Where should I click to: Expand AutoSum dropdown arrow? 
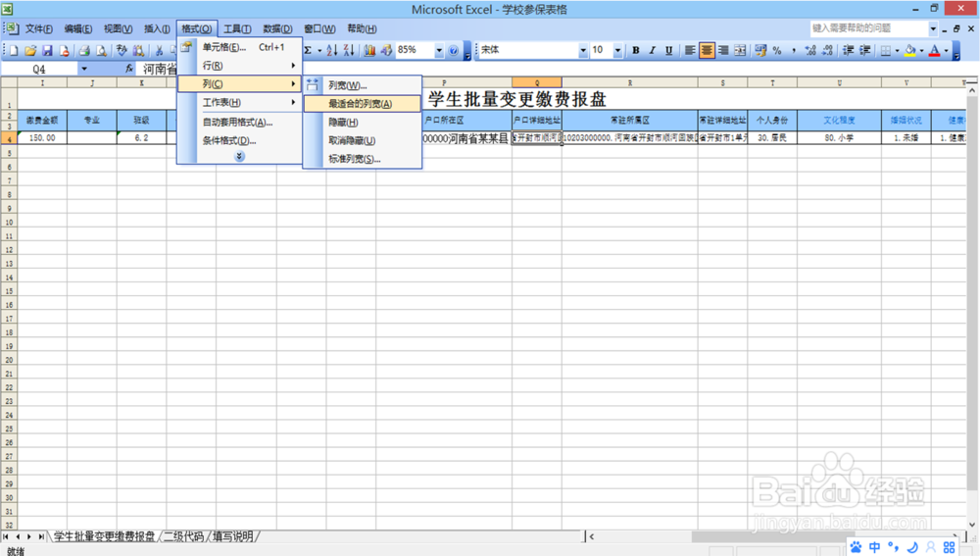pos(319,51)
